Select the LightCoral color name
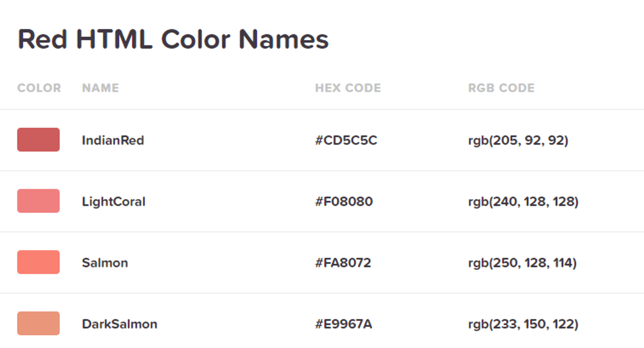This screenshot has width=644, height=348. coord(114,202)
